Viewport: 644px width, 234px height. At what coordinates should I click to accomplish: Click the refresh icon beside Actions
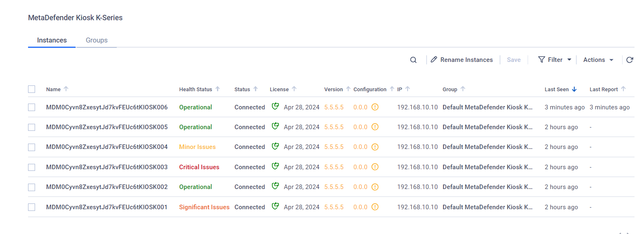pos(630,60)
